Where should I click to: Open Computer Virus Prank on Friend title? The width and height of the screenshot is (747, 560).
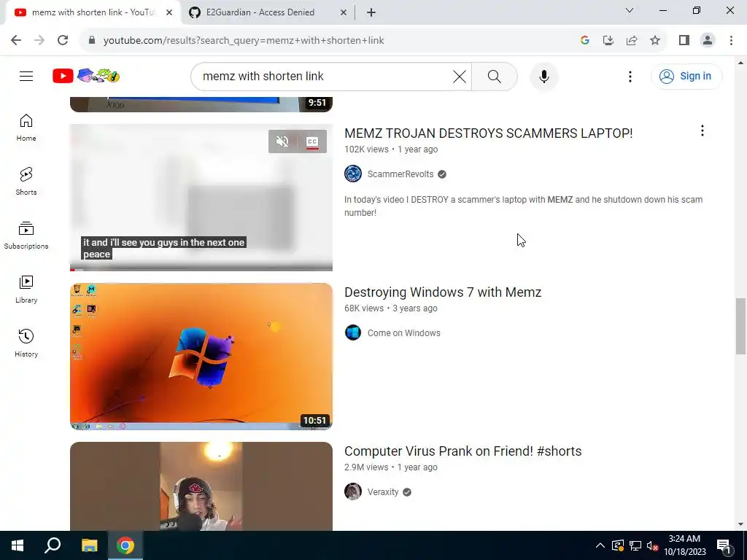[x=462, y=451]
